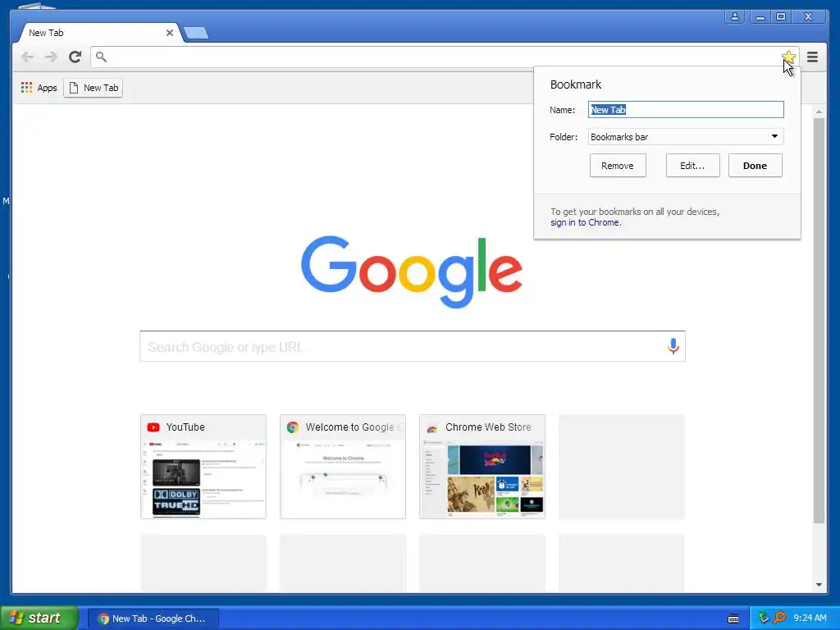
Task: Click the taskbar clock showing 9:24 AM
Action: click(810, 619)
